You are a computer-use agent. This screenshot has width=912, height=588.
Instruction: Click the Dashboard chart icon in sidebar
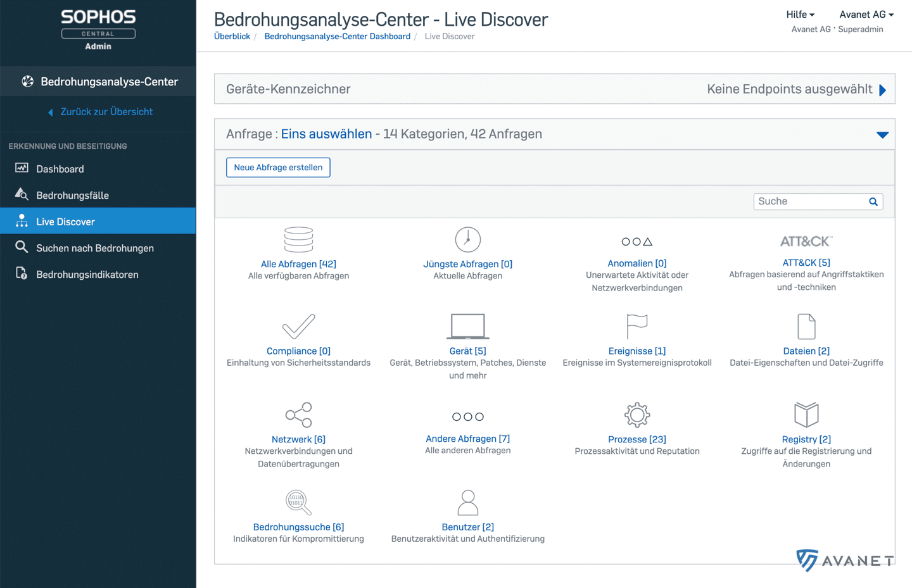(22, 168)
